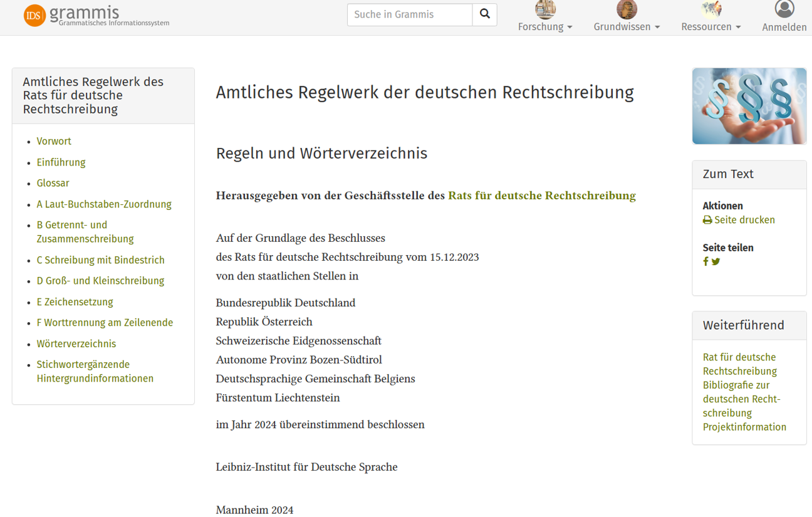
Task: Click the books icon above Forschung
Action: click(544, 9)
